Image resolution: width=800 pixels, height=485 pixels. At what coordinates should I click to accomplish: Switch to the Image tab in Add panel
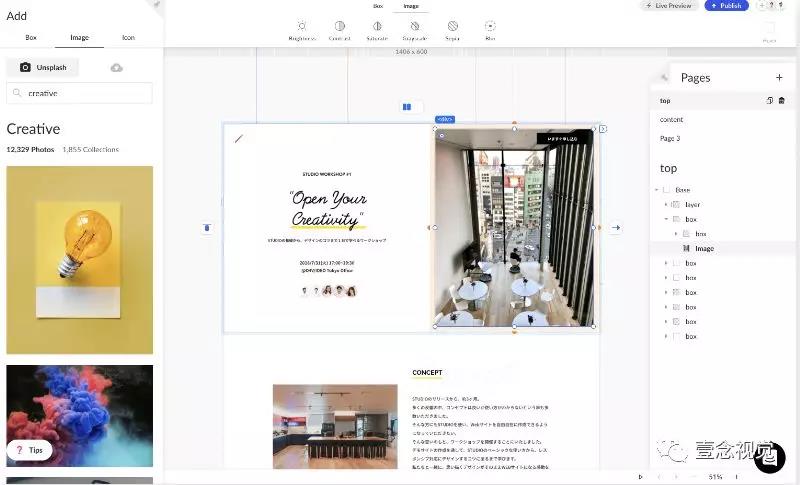click(x=80, y=37)
